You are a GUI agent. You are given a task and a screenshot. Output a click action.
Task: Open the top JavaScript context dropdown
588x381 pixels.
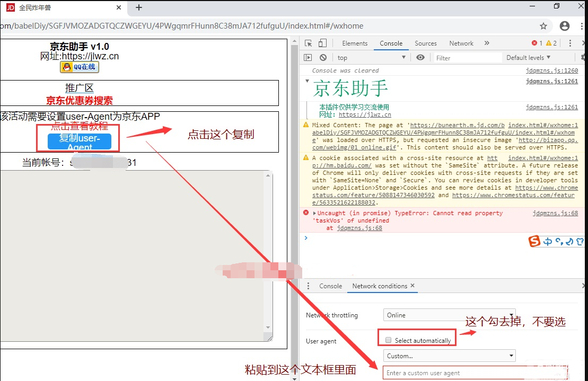(371, 57)
